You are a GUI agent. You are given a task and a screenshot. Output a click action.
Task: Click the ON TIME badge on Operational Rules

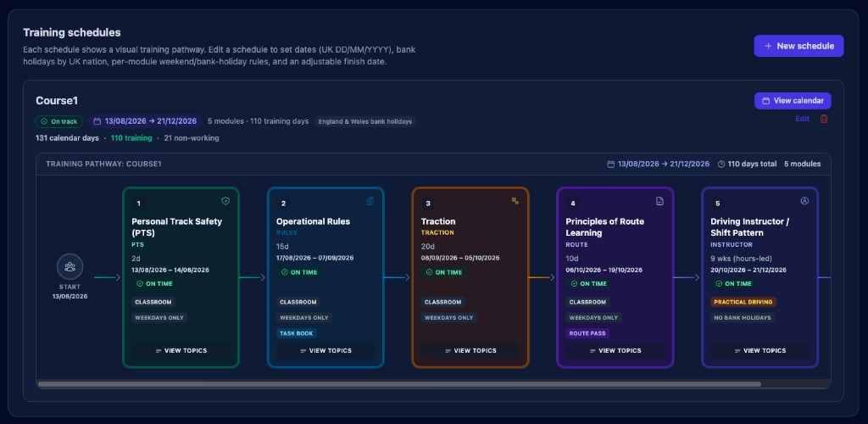click(x=299, y=272)
